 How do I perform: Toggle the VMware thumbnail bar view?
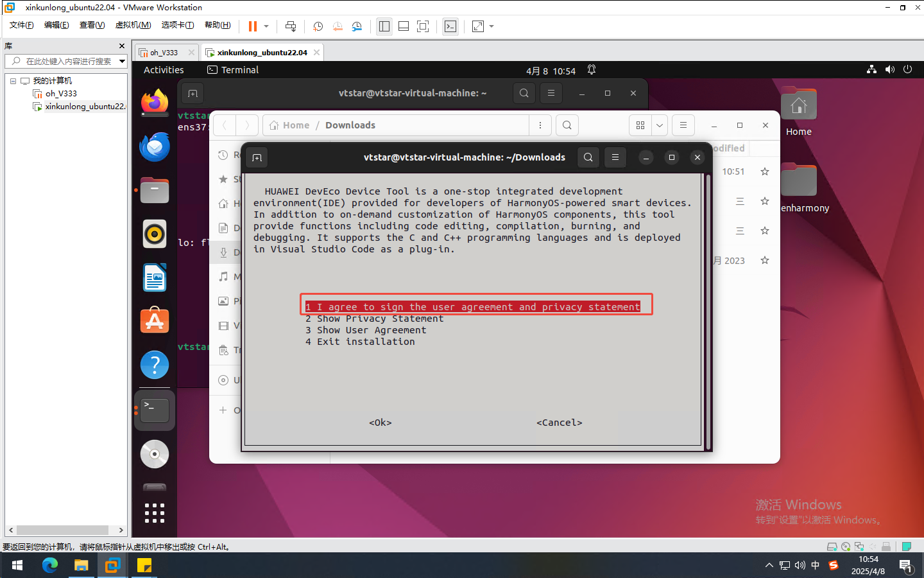[404, 26]
